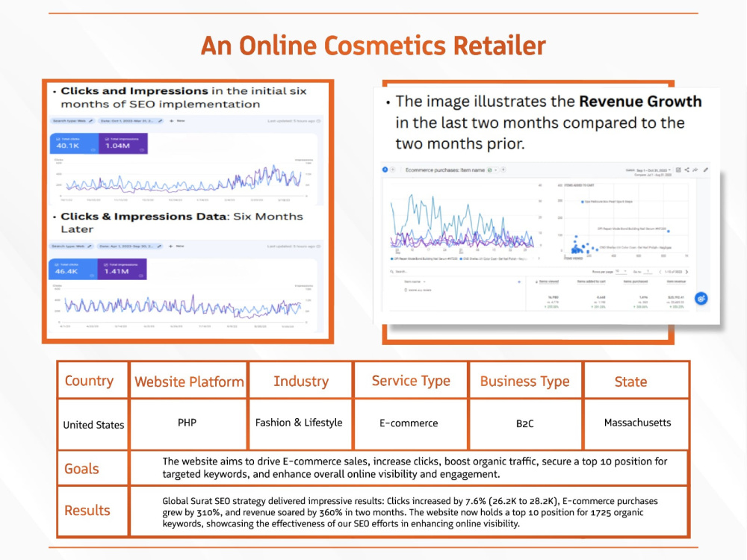Sort by Items purchased column
The height and width of the screenshot is (560, 747).
tap(636, 281)
